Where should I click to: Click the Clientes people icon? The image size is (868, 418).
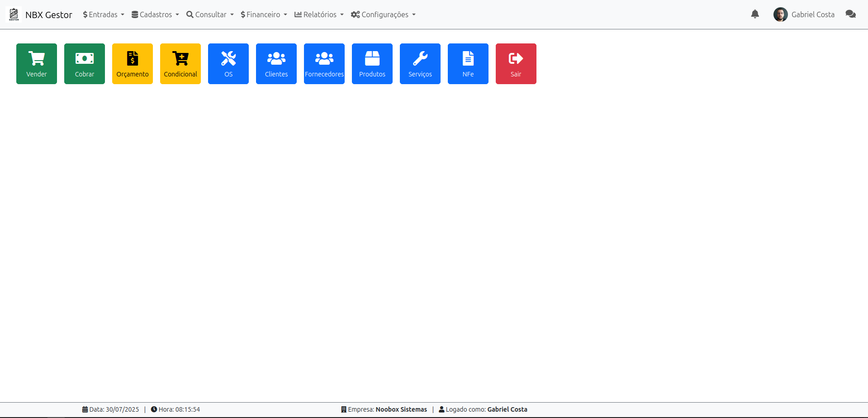click(x=276, y=63)
